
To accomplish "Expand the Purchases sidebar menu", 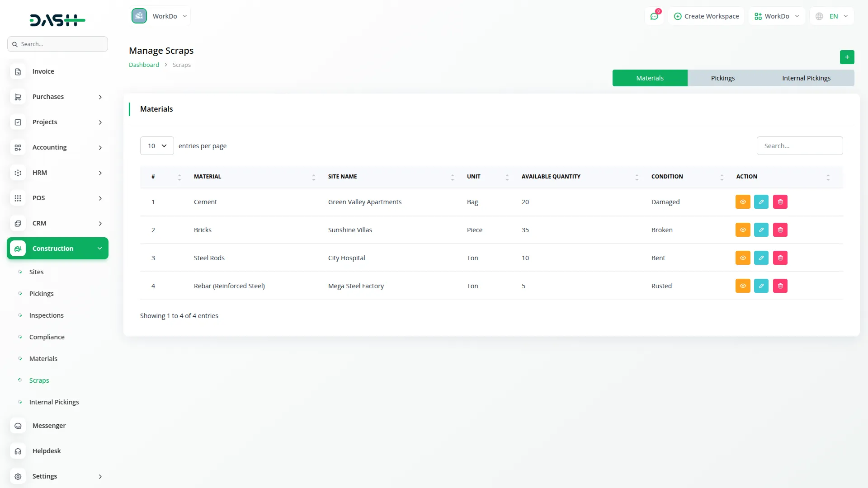I will (57, 97).
